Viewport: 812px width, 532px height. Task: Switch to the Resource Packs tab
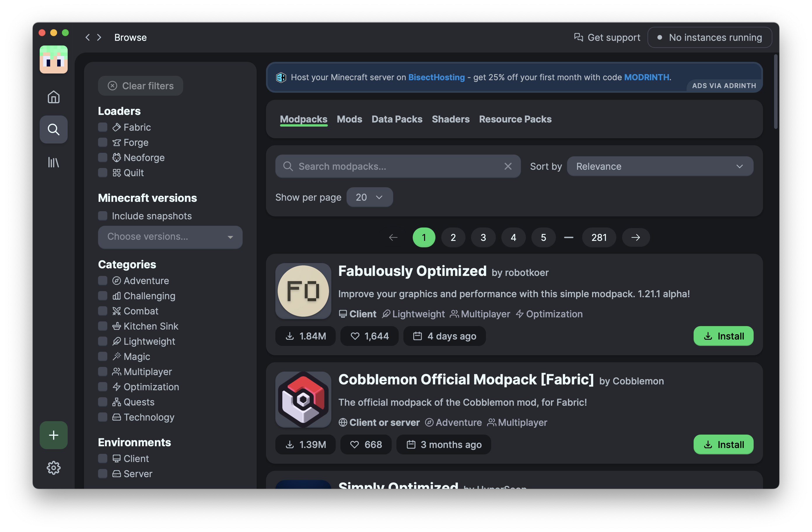[x=515, y=119]
